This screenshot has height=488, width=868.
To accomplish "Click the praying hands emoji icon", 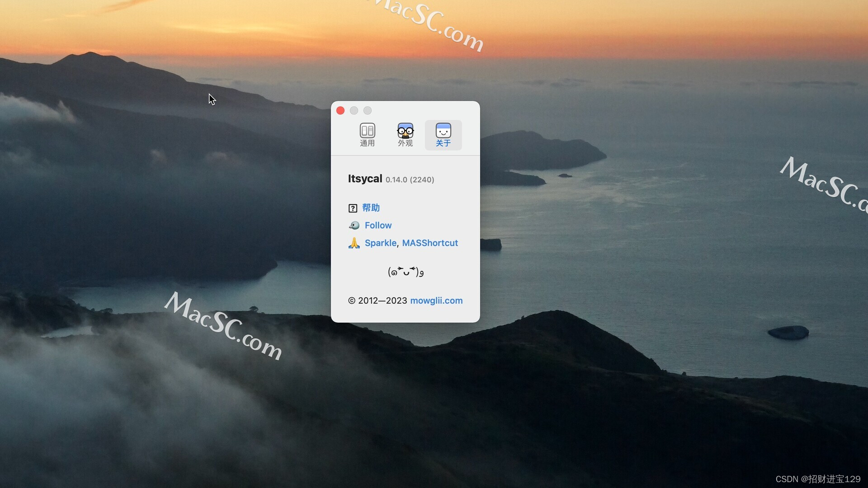I will pyautogui.click(x=354, y=243).
